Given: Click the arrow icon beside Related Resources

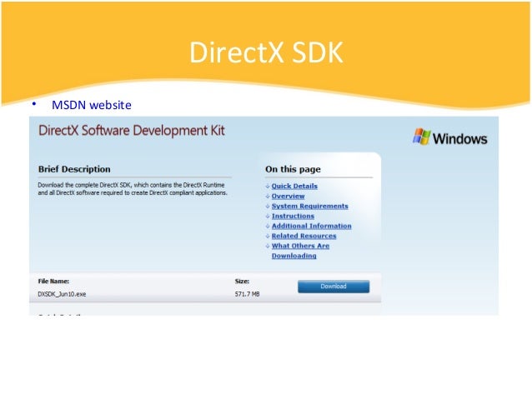Looking at the screenshot, I should pyautogui.click(x=268, y=236).
